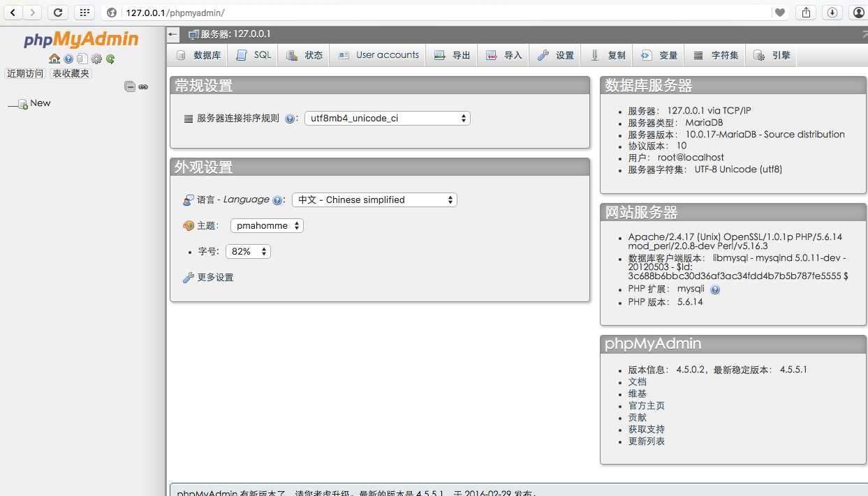The width and height of the screenshot is (868, 496).
Task: Switch to the 状态 tab
Action: [304, 55]
